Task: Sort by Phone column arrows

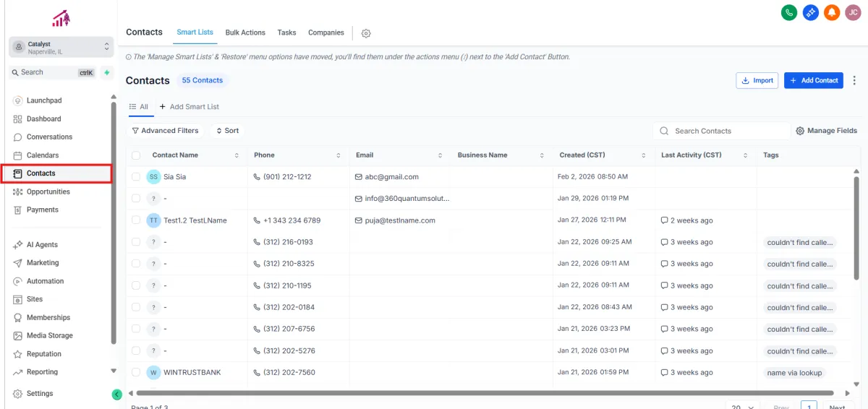Action: [x=339, y=155]
